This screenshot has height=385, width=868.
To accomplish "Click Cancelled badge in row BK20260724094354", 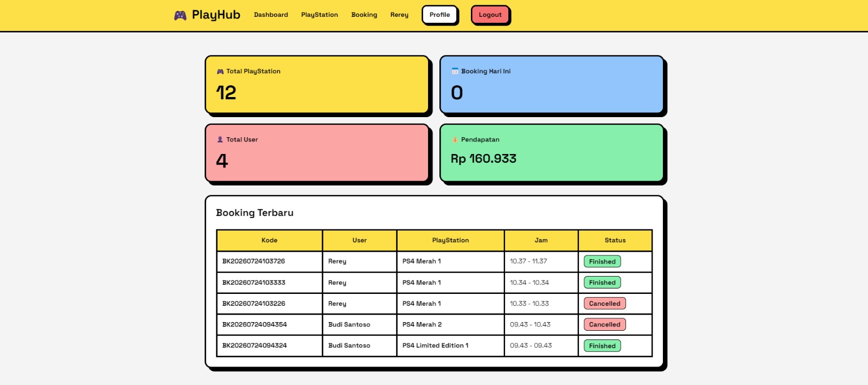I will [604, 324].
